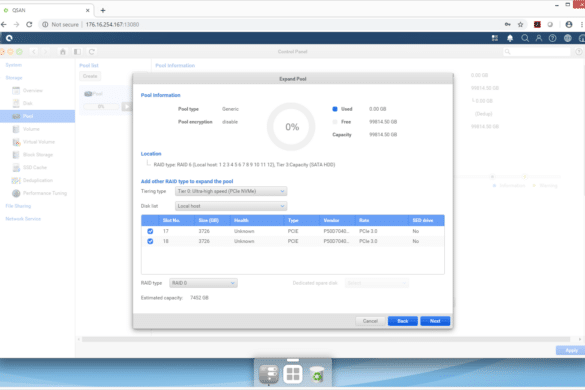Click the saved-password key icon in the address bar
The height and width of the screenshot is (390, 585).
(507, 25)
